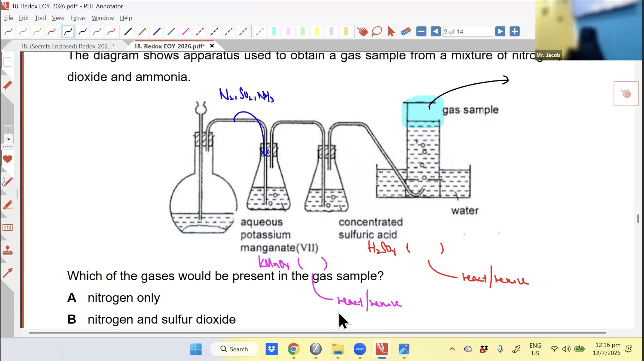Pick the pink highlighter swatch
Image resolution: width=644 pixels, height=361 pixels.
coord(288,32)
